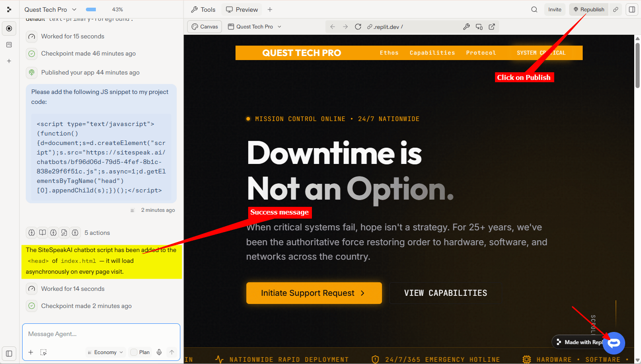Click the plus icon in left sidebar
The height and width of the screenshot is (364, 641).
coord(9,61)
